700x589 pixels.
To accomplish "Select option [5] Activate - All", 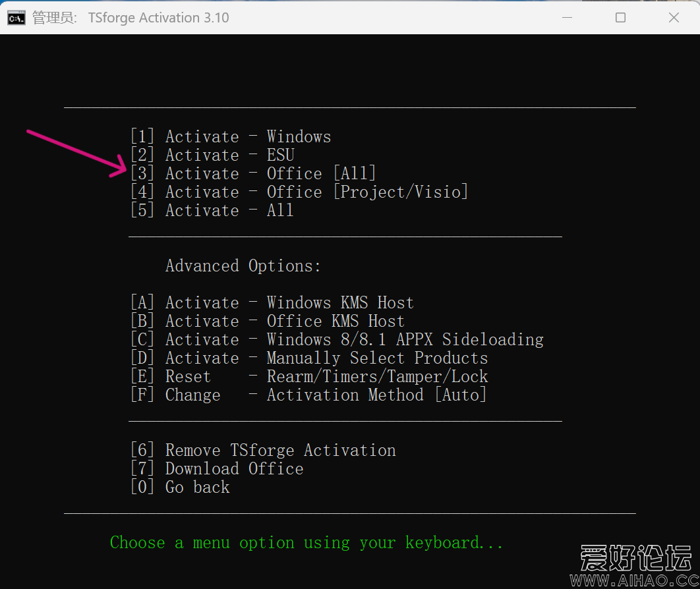I will click(212, 210).
